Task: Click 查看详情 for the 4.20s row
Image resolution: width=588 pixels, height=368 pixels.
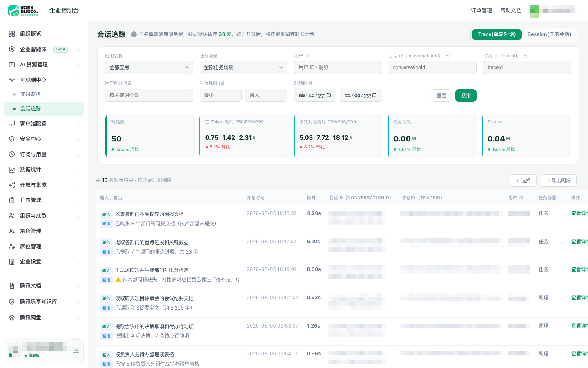Action: (x=579, y=213)
